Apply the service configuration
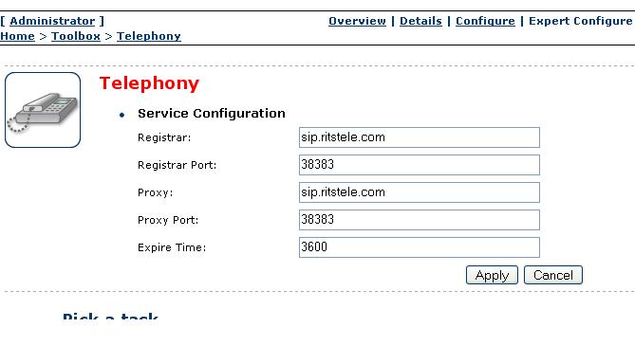 click(x=492, y=275)
